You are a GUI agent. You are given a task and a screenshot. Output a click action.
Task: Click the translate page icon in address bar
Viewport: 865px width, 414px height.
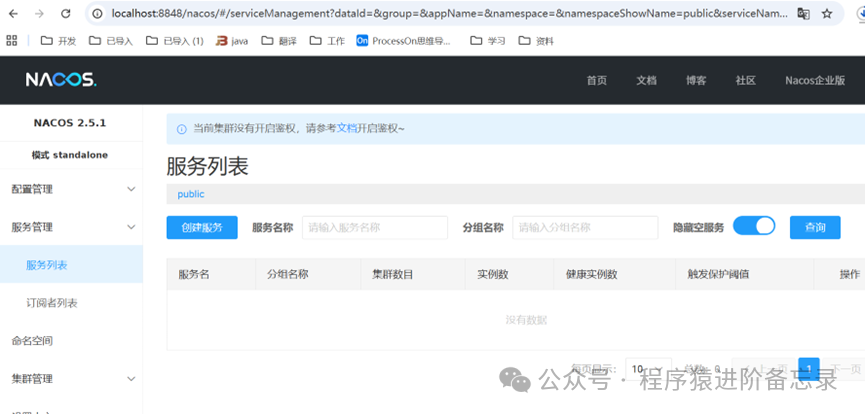pyautogui.click(x=804, y=14)
